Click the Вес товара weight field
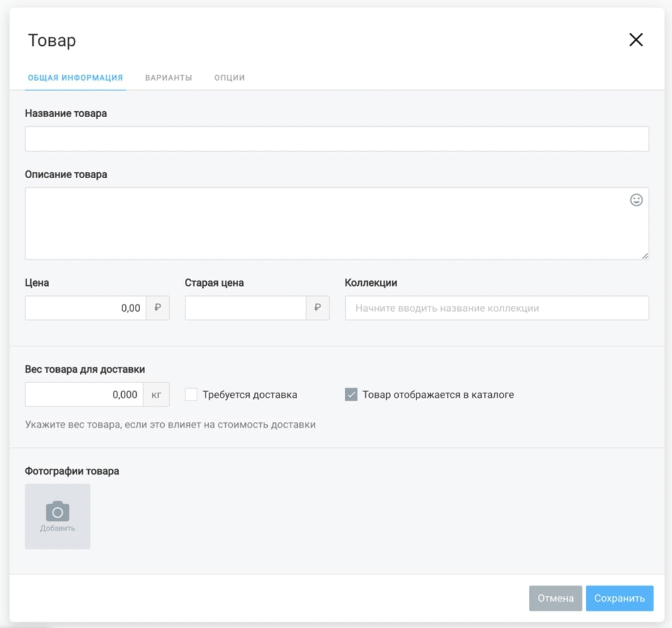 [85, 395]
